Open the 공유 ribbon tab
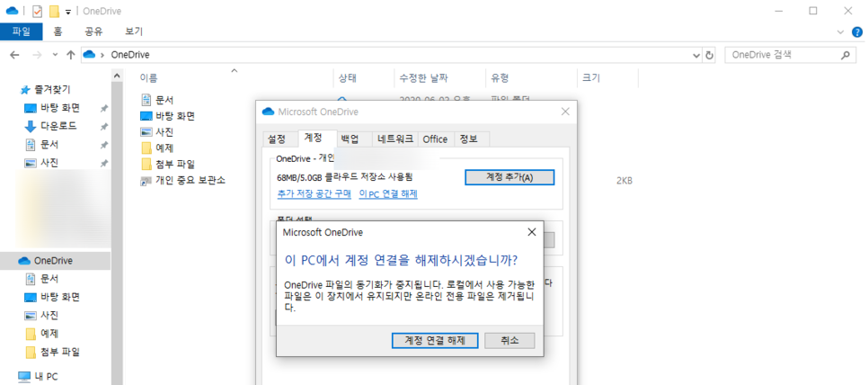 [x=93, y=31]
